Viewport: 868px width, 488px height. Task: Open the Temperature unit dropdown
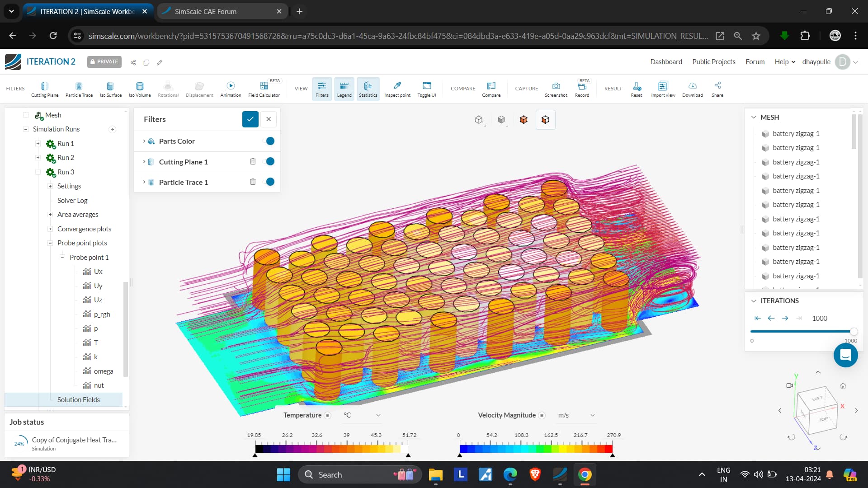(378, 415)
